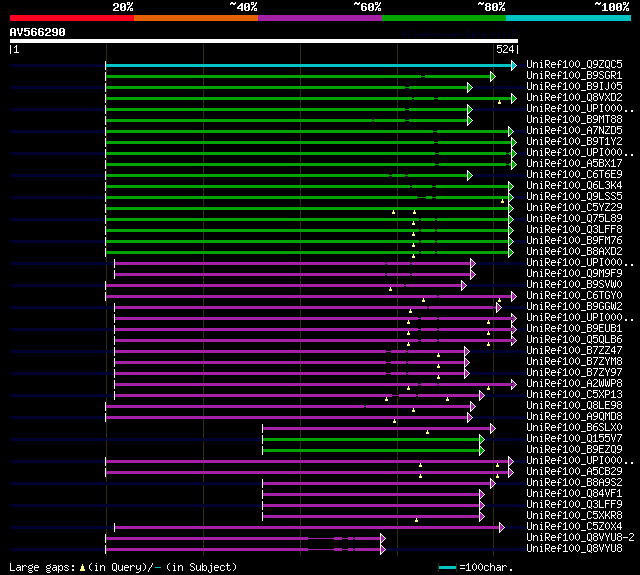Click the UniRef100_Q5QLB6 entry
This screenshot has height=575, width=640.
574,340
